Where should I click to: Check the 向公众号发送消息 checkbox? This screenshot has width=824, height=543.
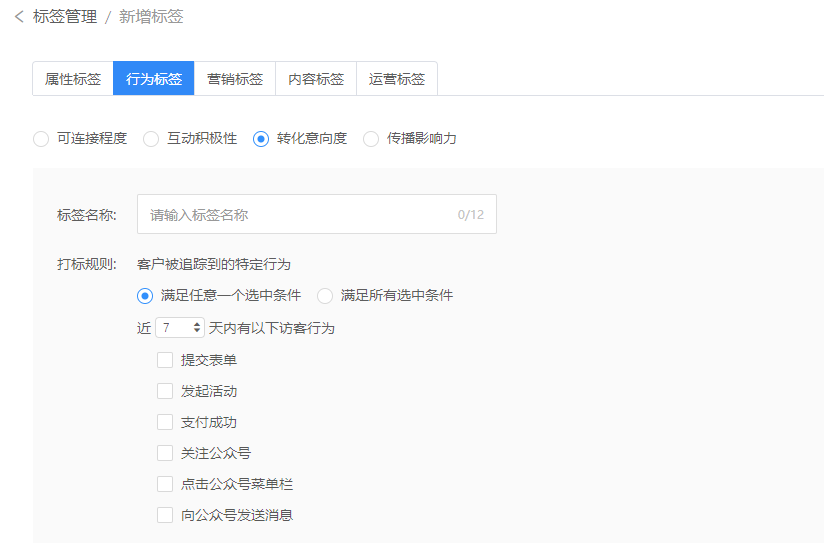click(165, 515)
